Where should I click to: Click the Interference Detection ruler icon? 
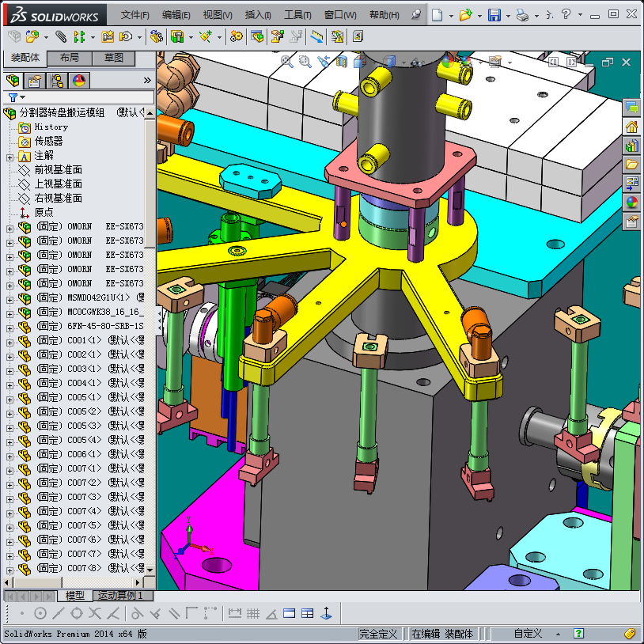coord(316,37)
